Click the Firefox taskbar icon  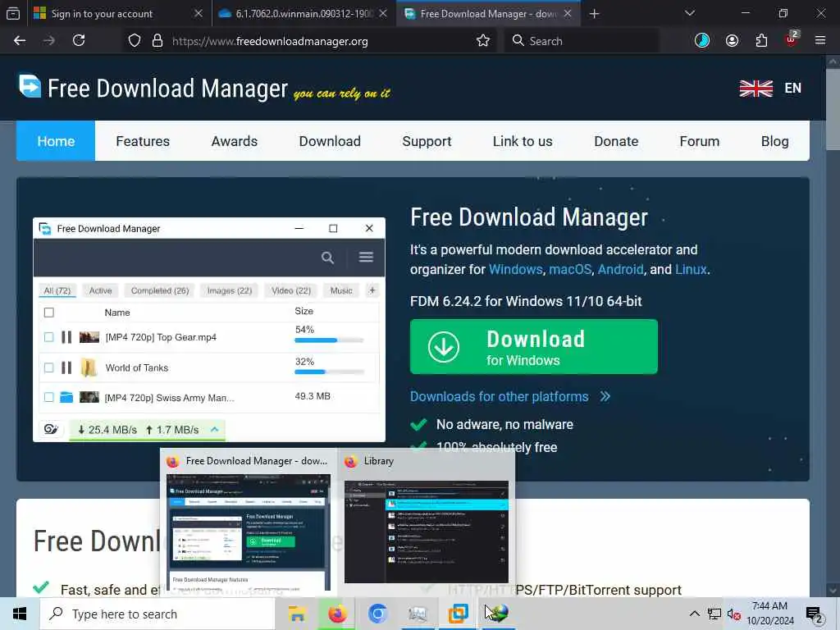pyautogui.click(x=337, y=614)
